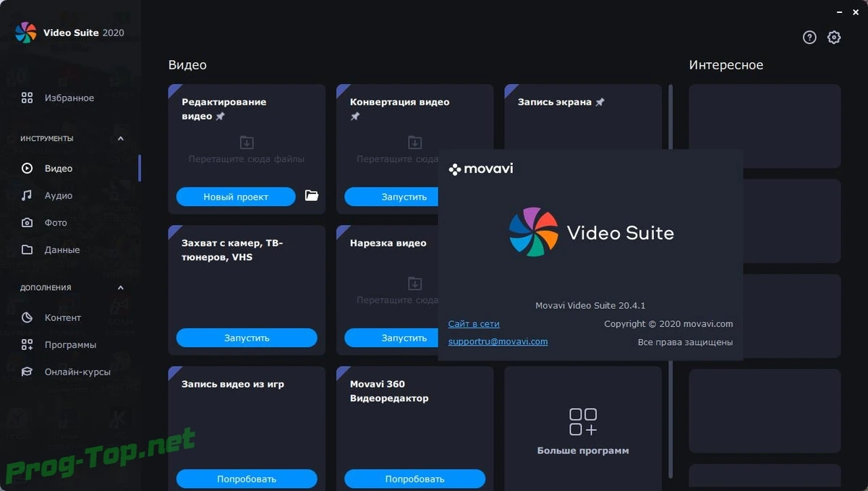Click the Программы grid-plus icon
Image resolution: width=868 pixels, height=491 pixels.
point(27,345)
